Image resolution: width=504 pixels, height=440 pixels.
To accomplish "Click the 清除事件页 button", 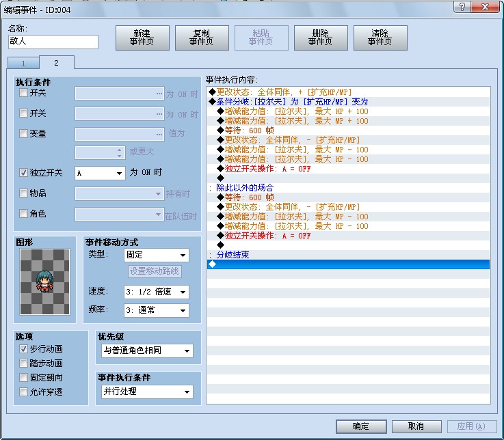I will point(380,38).
